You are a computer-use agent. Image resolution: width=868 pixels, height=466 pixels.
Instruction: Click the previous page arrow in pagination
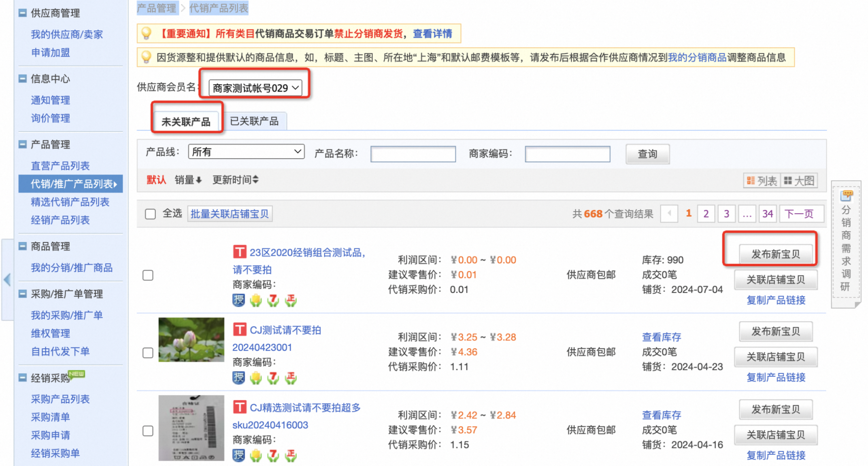coord(669,214)
